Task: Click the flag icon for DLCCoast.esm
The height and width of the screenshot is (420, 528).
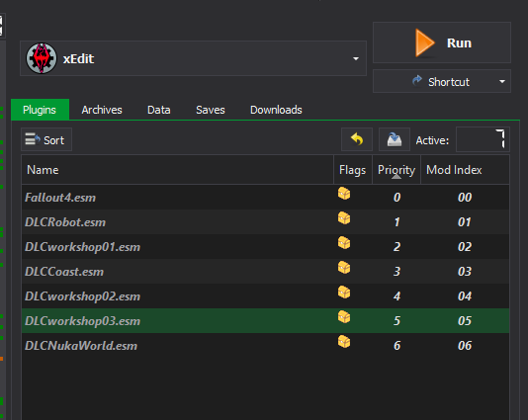Action: coord(344,268)
